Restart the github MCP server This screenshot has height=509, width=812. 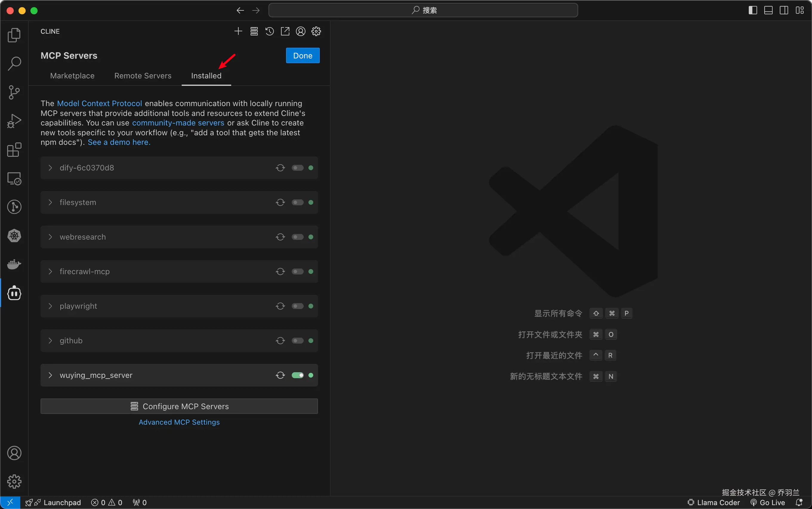(280, 341)
